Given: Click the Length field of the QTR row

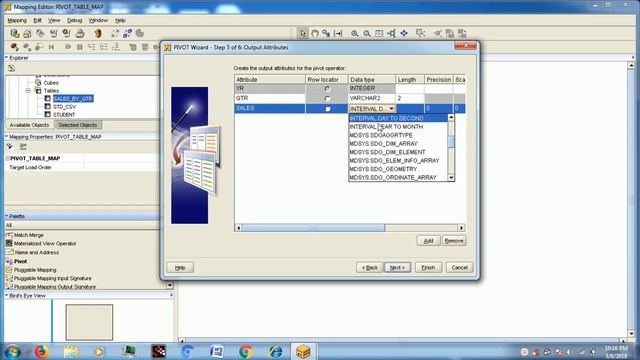Looking at the screenshot, I should 409,98.
